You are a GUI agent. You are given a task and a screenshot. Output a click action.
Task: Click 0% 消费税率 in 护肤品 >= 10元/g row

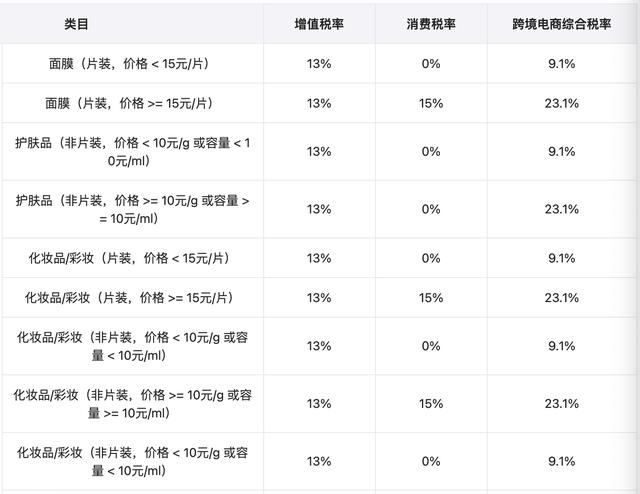pyautogui.click(x=431, y=209)
